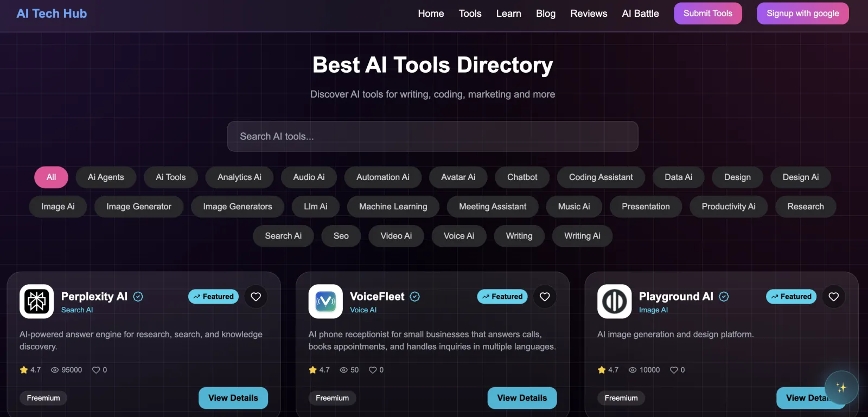Filter by Image Ai category
Viewport: 868px width, 417px height.
[58, 207]
